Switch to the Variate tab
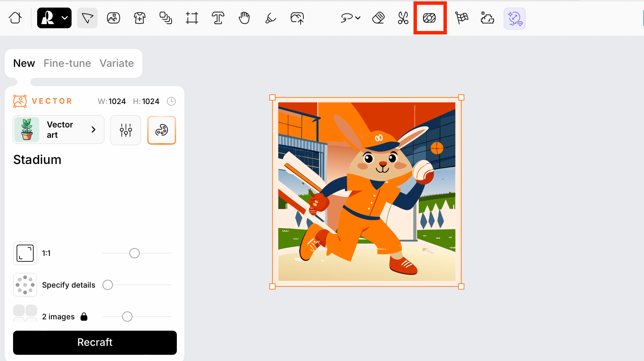 (117, 63)
